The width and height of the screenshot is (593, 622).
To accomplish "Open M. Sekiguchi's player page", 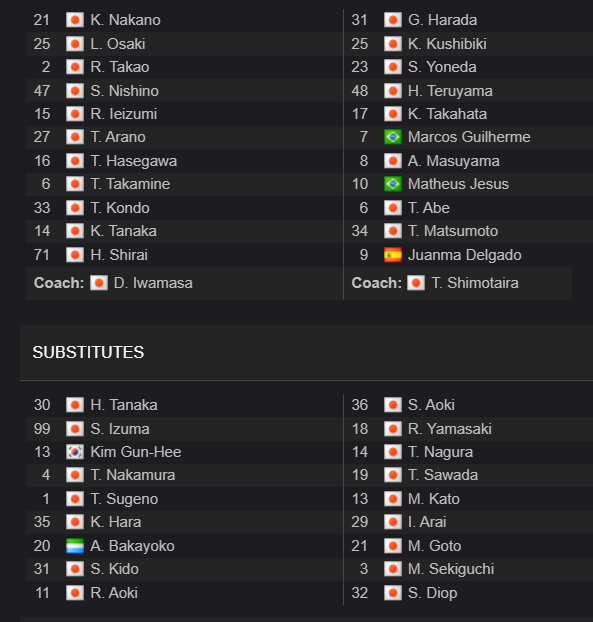I will pyautogui.click(x=451, y=569).
